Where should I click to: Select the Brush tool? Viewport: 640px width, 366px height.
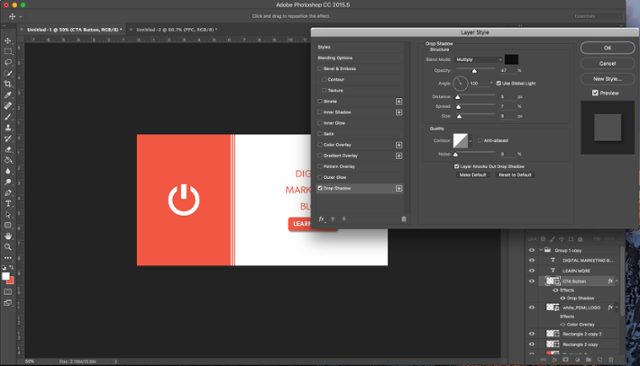click(x=8, y=117)
